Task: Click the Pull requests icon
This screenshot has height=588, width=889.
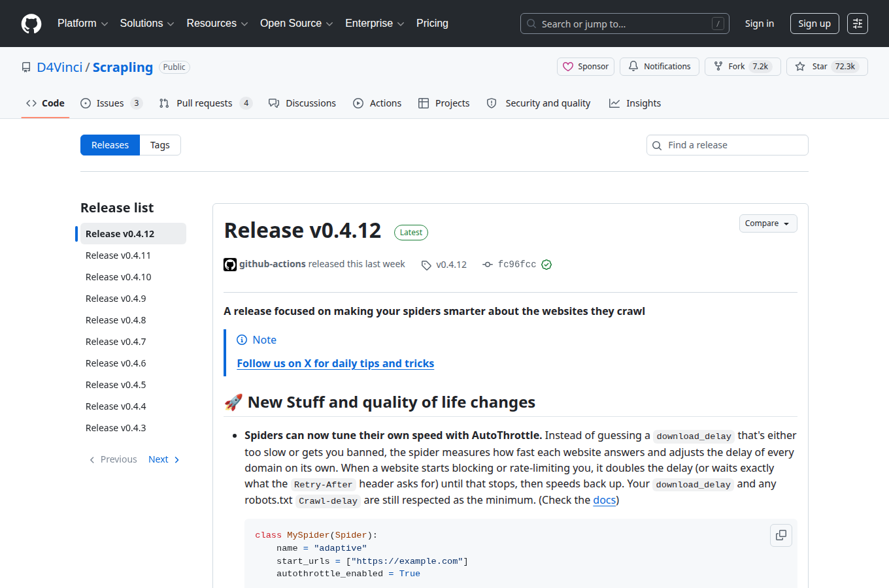Action: 164,103
